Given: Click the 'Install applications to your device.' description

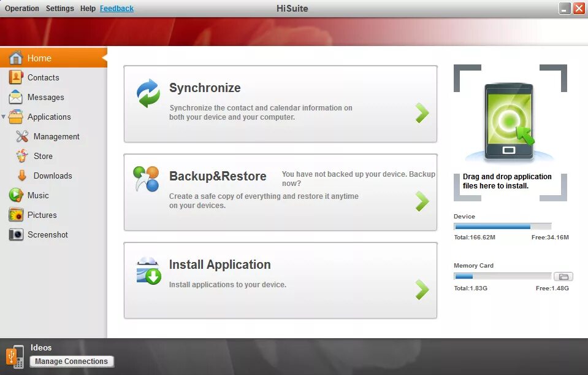Looking at the screenshot, I should click(x=227, y=285).
